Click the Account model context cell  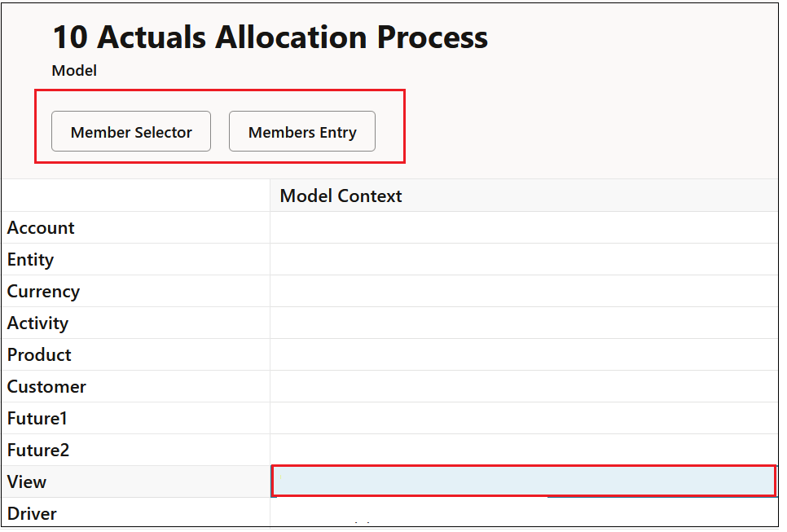(x=524, y=228)
